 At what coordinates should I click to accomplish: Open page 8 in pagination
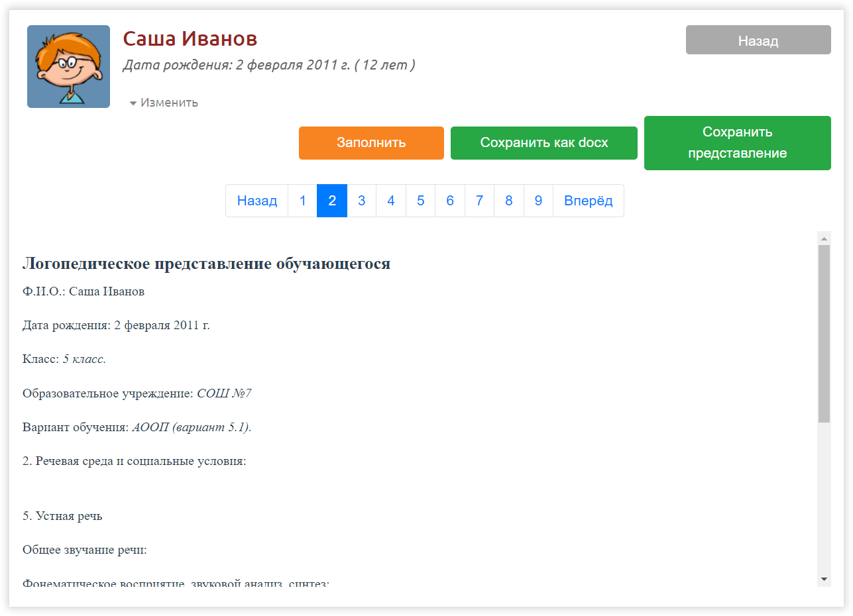coord(508,201)
